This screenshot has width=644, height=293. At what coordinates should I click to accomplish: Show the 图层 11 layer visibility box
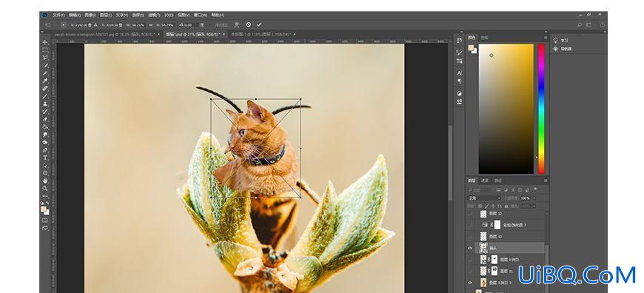(x=470, y=271)
